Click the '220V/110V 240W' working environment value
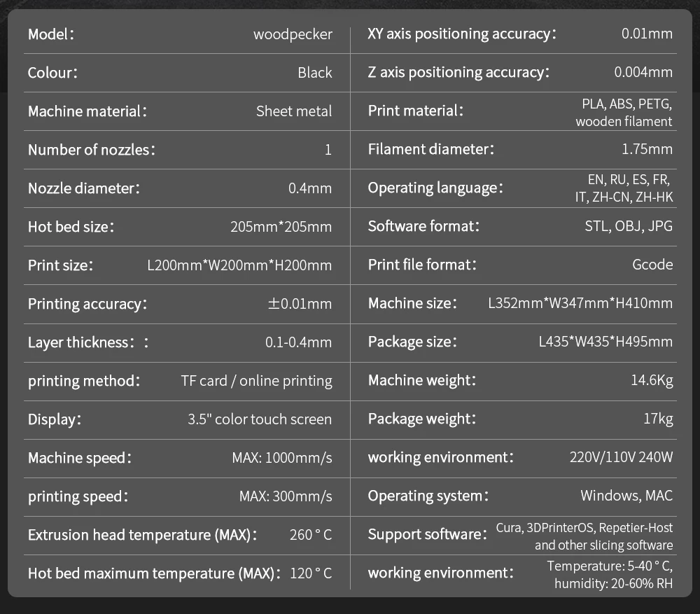The width and height of the screenshot is (700, 614). [x=621, y=458]
